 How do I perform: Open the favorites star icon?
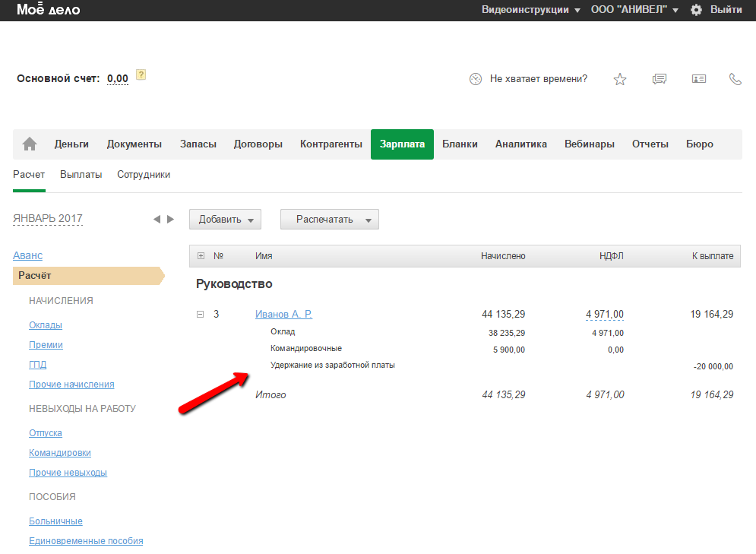coord(620,79)
